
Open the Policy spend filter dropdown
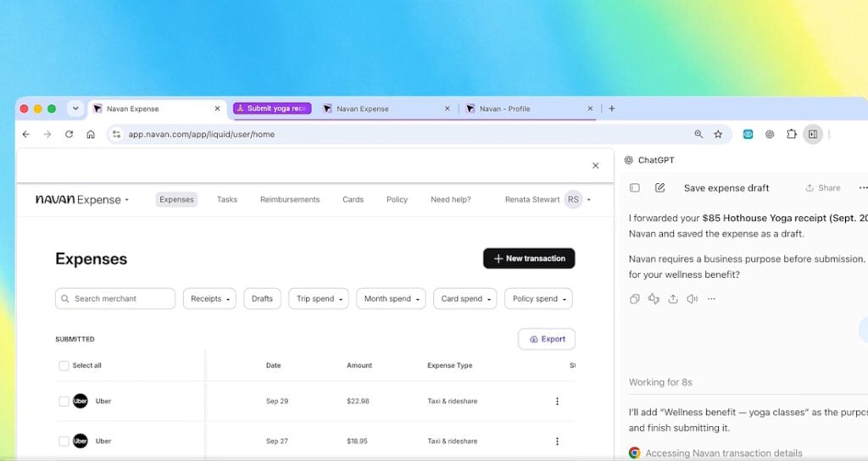538,299
